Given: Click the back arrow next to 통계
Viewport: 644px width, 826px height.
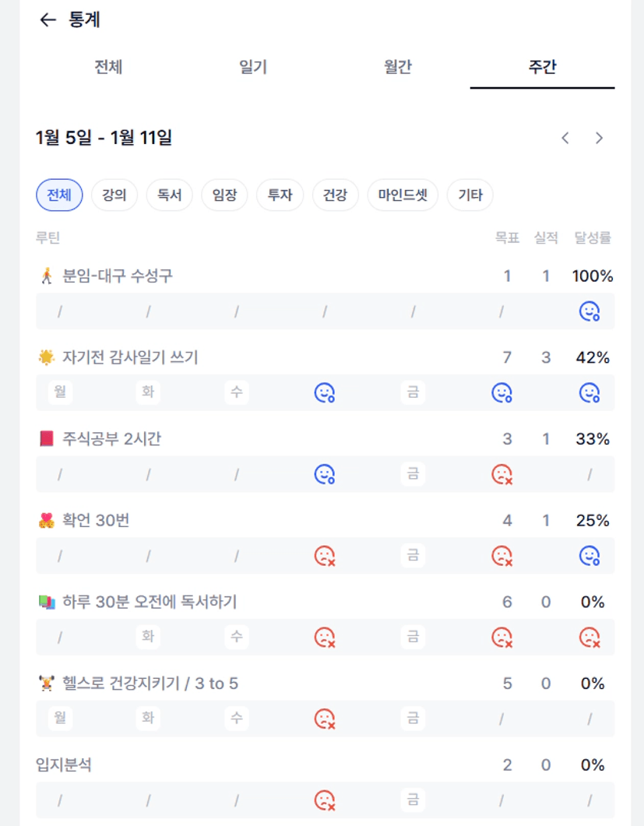Looking at the screenshot, I should coord(48,20).
